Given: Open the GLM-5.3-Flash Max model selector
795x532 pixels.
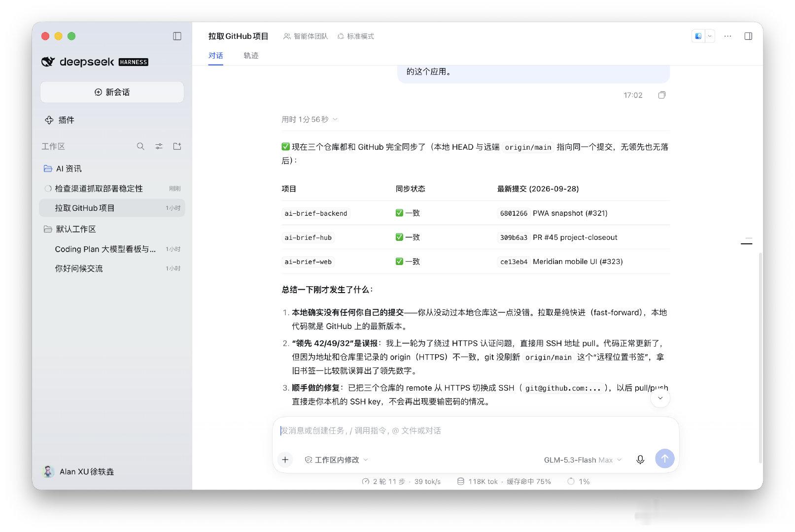Looking at the screenshot, I should [x=583, y=460].
